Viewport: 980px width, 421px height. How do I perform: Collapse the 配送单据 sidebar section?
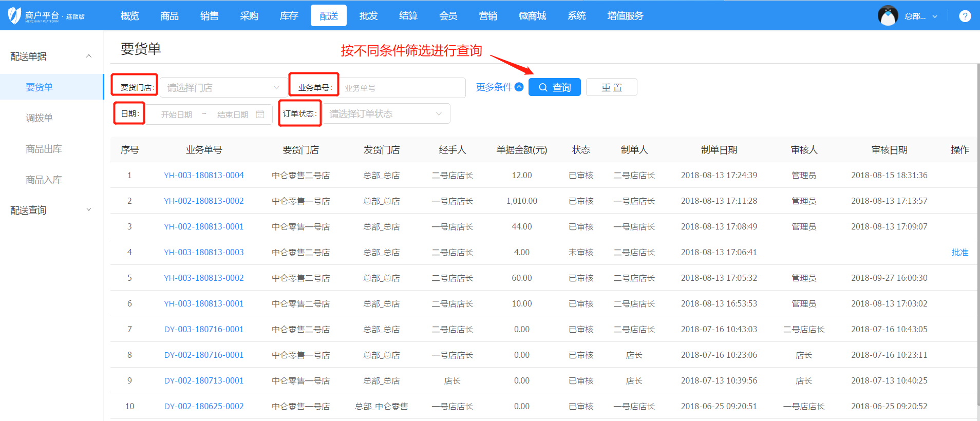pos(89,56)
